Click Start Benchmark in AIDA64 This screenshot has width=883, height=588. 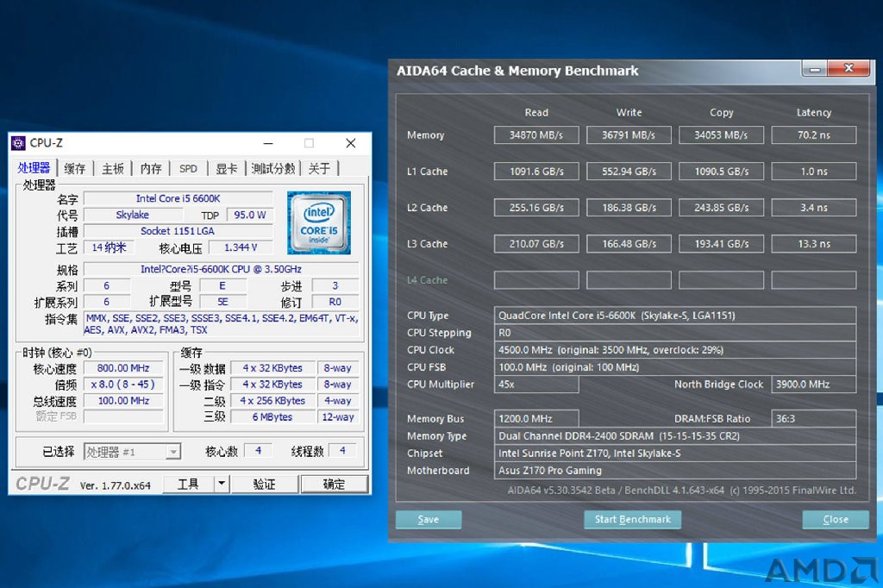632,519
